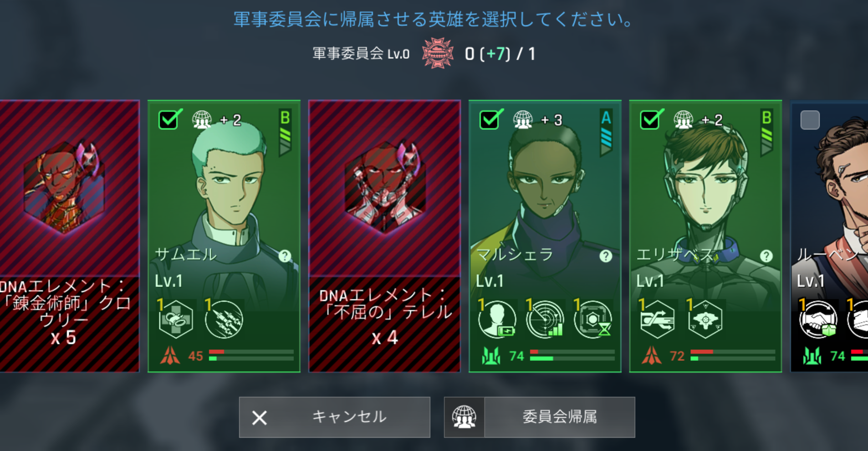Open サムエル's question mark help icon

[285, 256]
